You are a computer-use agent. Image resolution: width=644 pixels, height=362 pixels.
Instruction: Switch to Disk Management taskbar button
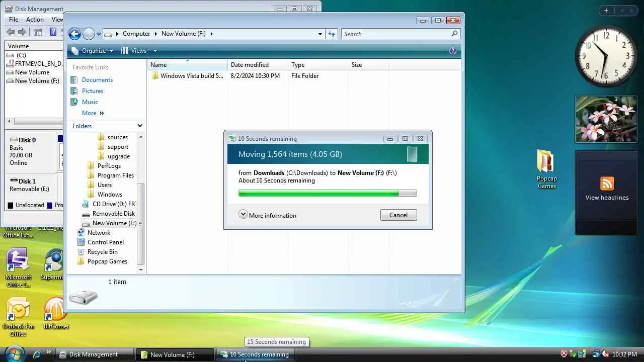click(x=94, y=354)
